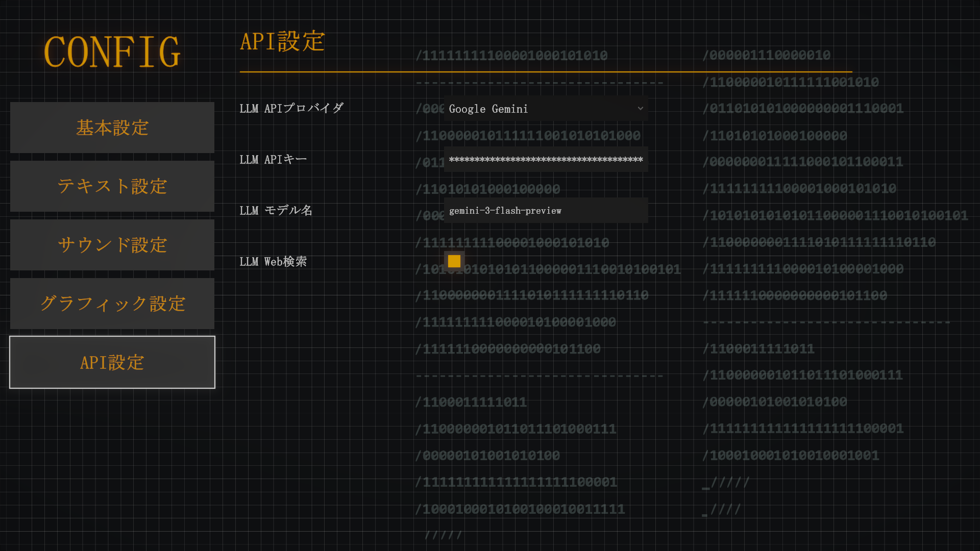Click the asterisks in the API key box
This screenshot has width=980, height=551.
tap(546, 160)
